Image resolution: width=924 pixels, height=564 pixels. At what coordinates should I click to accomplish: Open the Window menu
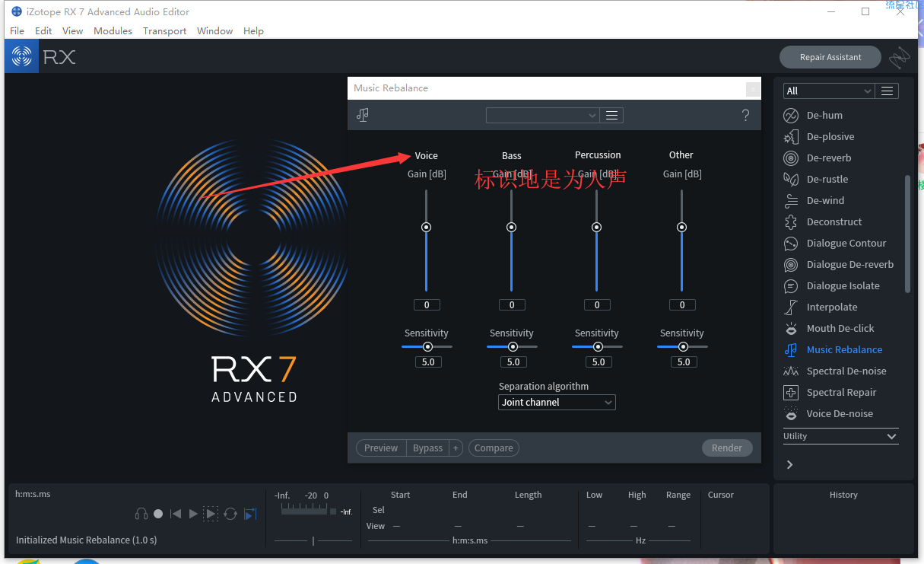tap(214, 31)
